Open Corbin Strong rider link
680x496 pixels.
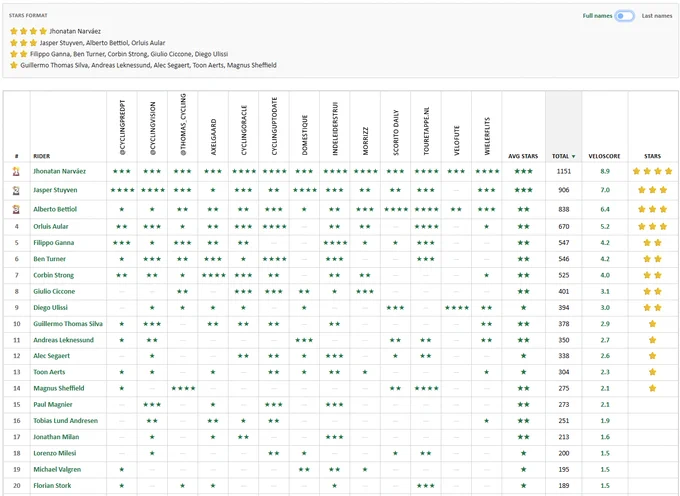pyautogui.click(x=53, y=275)
